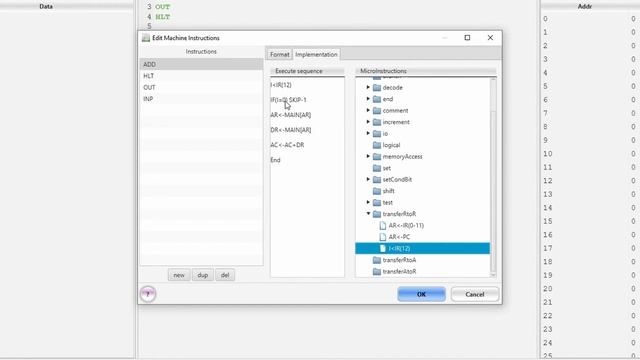
Task: Click the dup button
Action: click(x=202, y=275)
